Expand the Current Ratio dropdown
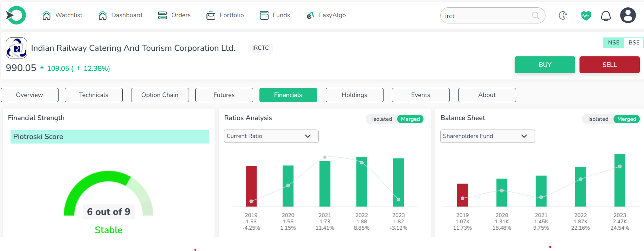The width and height of the screenshot is (644, 251). tap(271, 136)
